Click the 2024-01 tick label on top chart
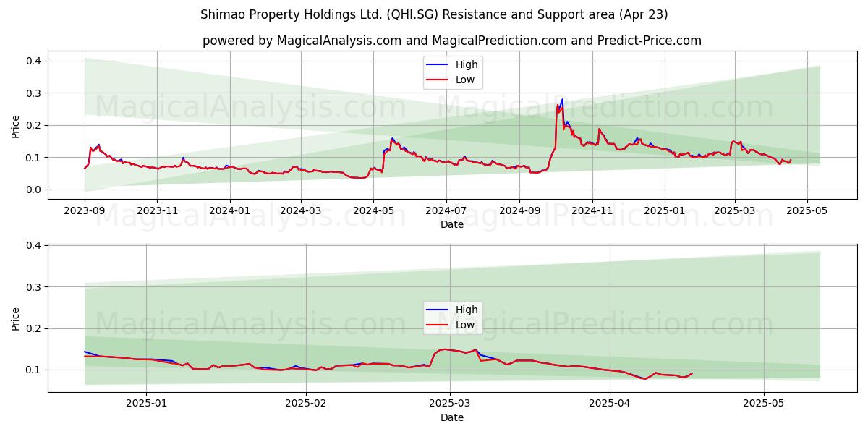The height and width of the screenshot is (434, 868). click(229, 210)
